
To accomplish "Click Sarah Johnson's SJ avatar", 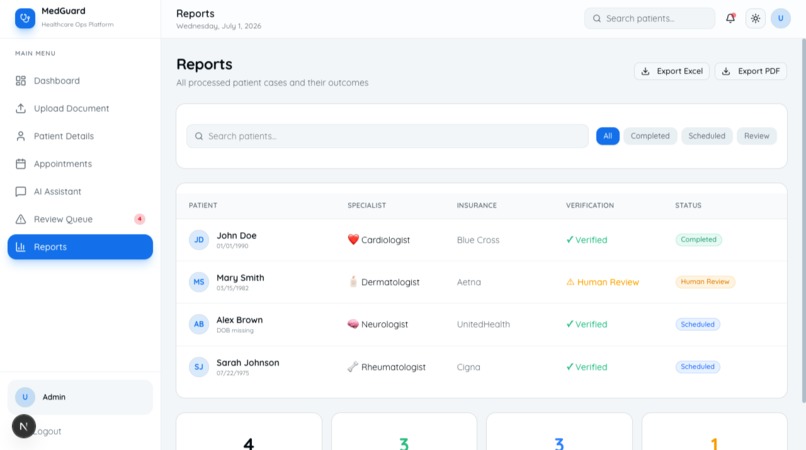I will pyautogui.click(x=198, y=367).
